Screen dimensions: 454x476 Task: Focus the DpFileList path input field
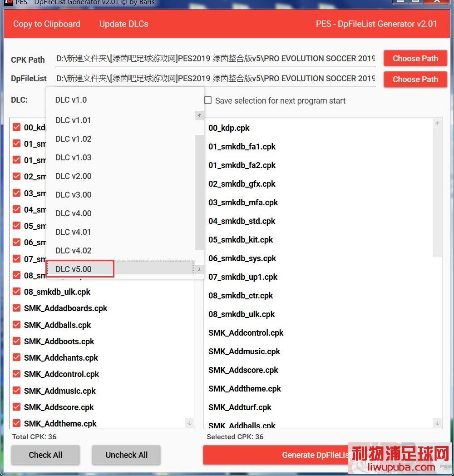(216, 79)
